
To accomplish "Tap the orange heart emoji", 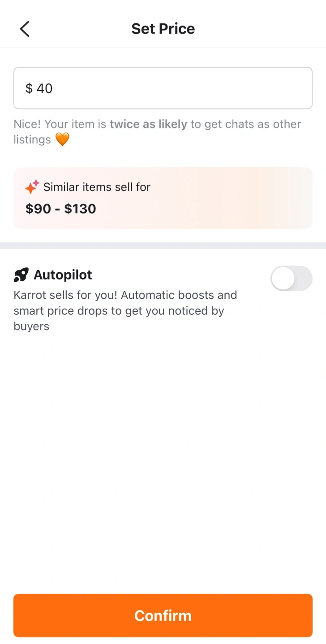I will tap(62, 140).
